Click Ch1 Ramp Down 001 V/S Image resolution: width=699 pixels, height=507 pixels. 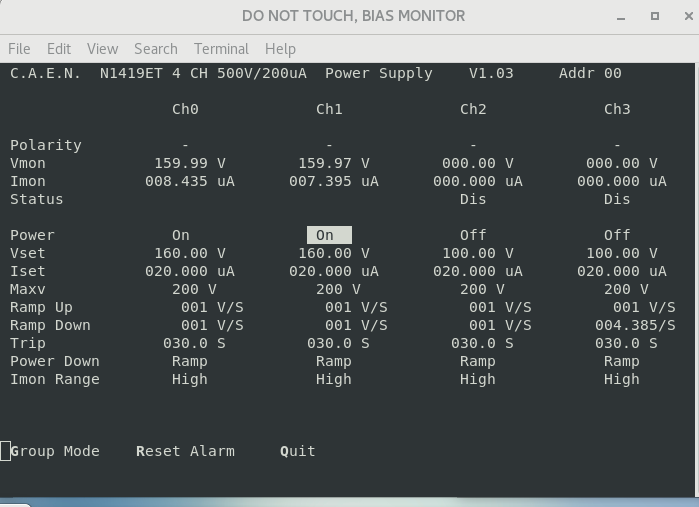pyautogui.click(x=356, y=325)
